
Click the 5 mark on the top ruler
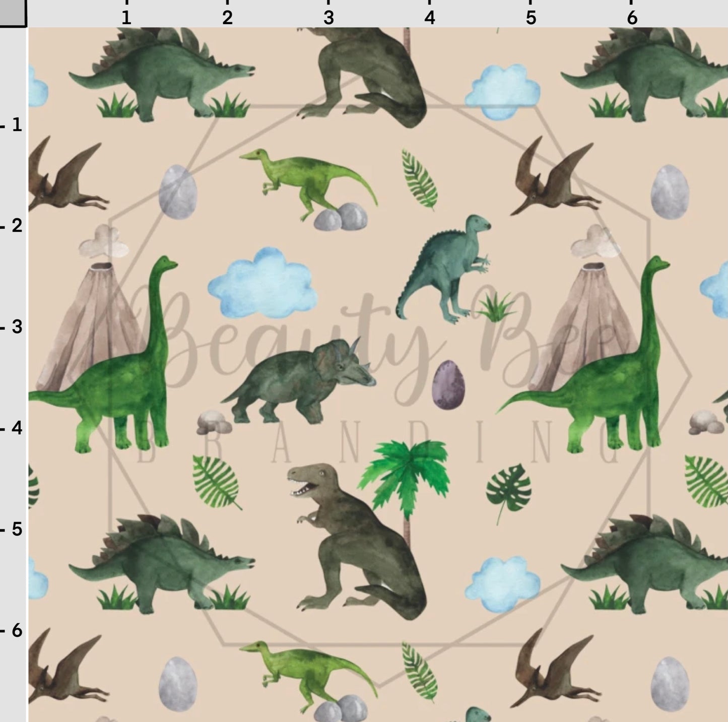click(x=531, y=18)
